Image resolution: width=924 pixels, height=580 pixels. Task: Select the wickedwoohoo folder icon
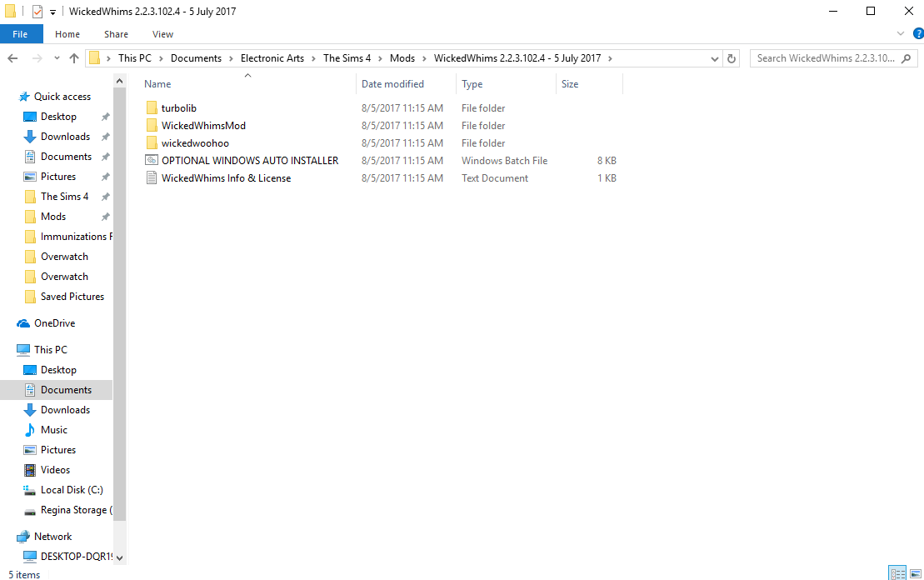152,143
